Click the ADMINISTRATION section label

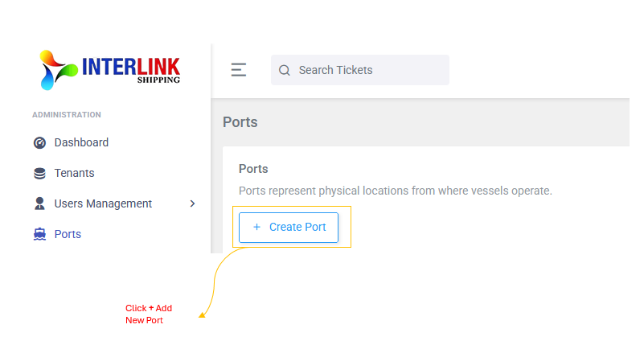tap(67, 115)
